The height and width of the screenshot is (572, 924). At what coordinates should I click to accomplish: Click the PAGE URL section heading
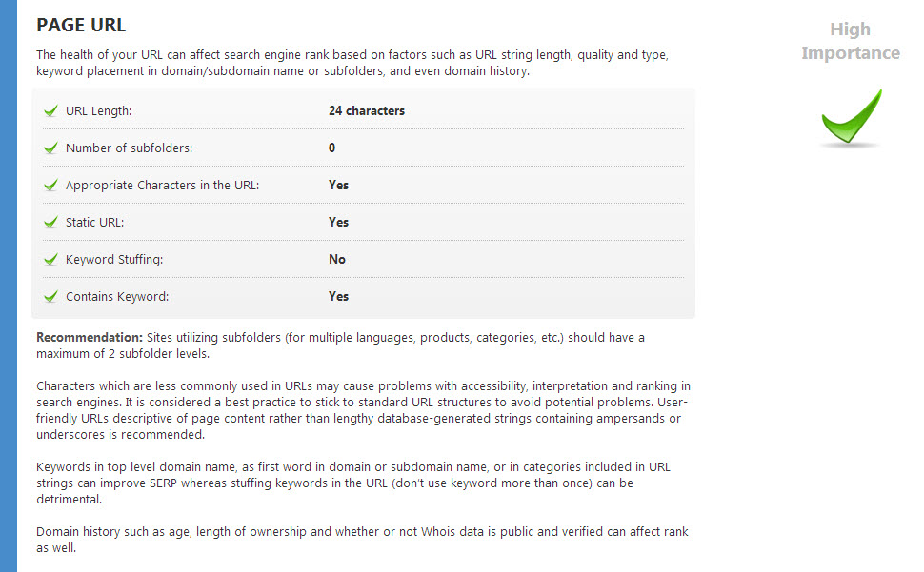[81, 25]
